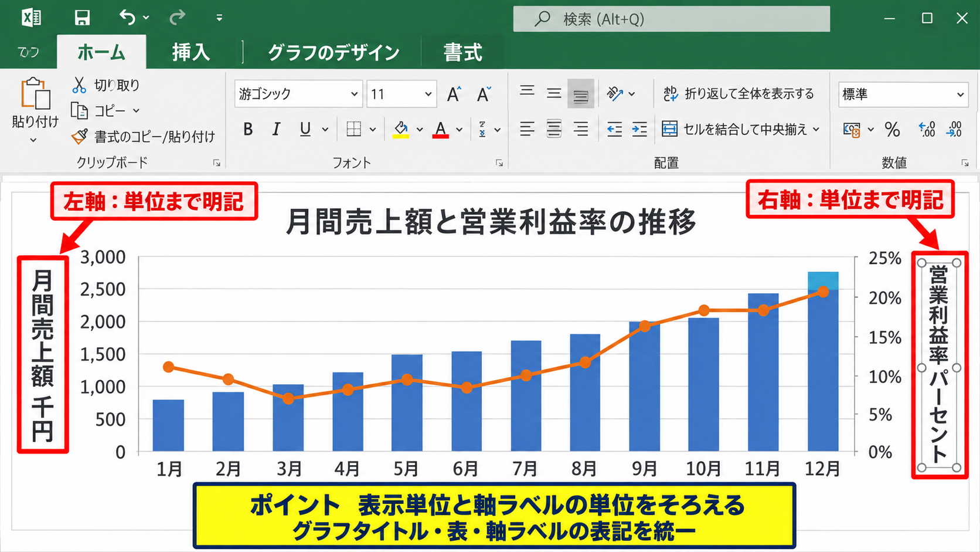Open the グラフのデザイン tab
This screenshot has width=980, height=552.
334,52
